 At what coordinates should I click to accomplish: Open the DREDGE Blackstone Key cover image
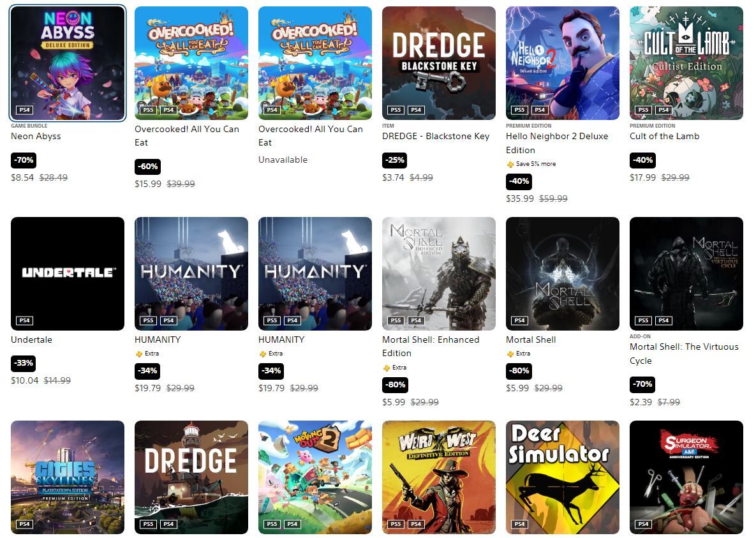pos(439,63)
